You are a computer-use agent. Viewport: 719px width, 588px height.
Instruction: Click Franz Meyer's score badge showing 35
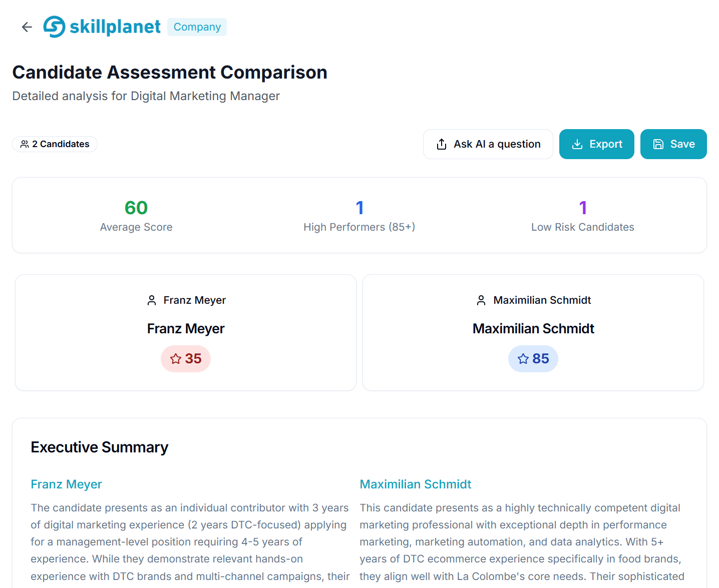pyautogui.click(x=186, y=359)
